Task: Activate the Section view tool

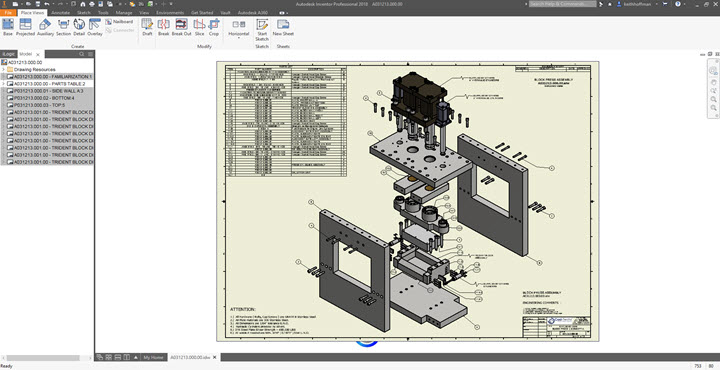Action: tap(63, 28)
